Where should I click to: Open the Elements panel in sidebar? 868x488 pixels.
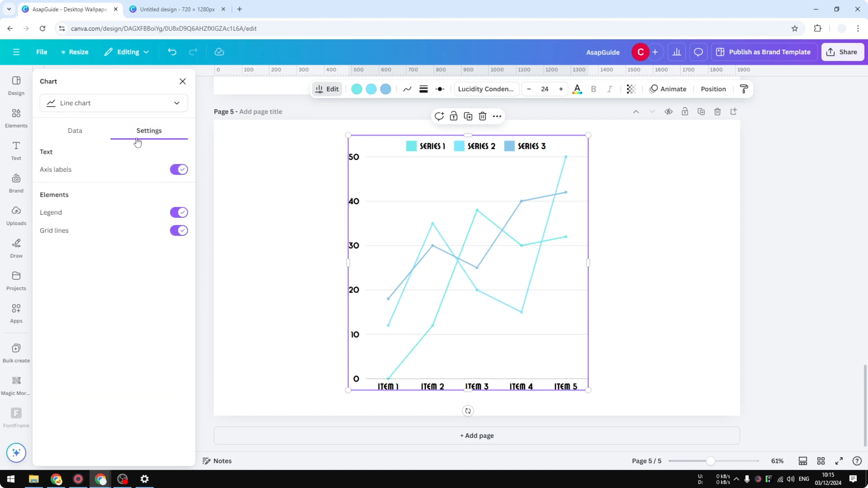16,118
